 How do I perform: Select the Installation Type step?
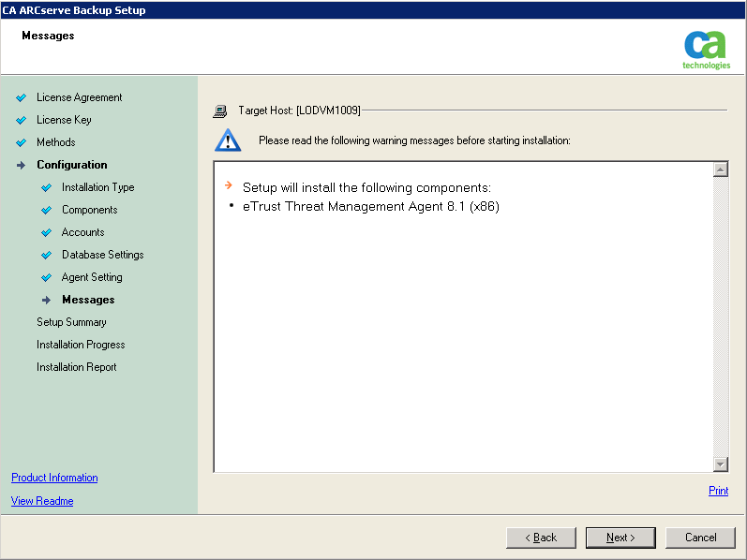(x=97, y=187)
